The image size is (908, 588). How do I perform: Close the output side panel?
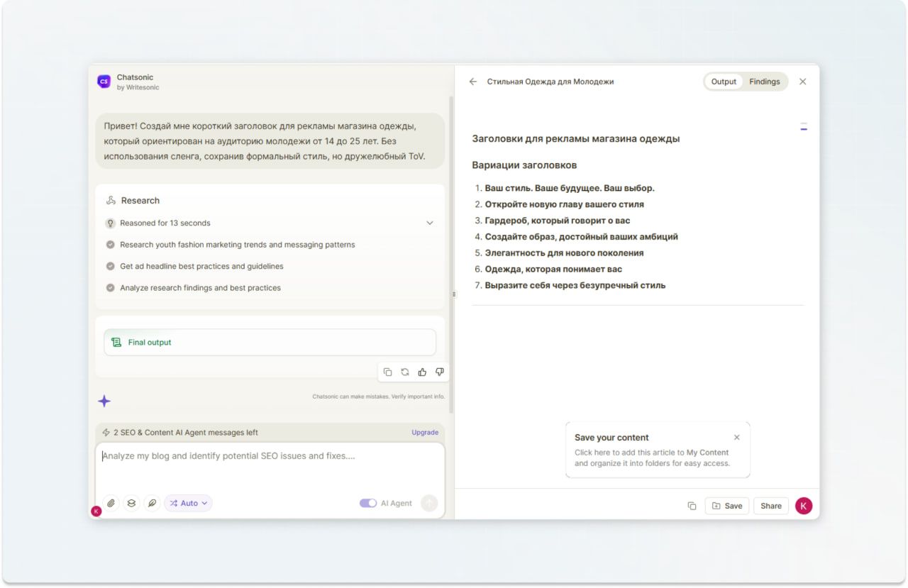tap(803, 82)
